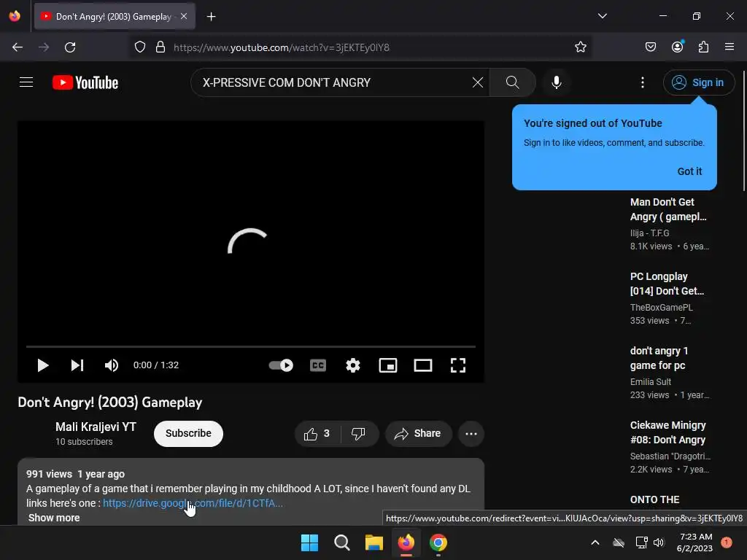747x560 pixels.
Task: Open video player settings gear
Action: [x=352, y=365]
